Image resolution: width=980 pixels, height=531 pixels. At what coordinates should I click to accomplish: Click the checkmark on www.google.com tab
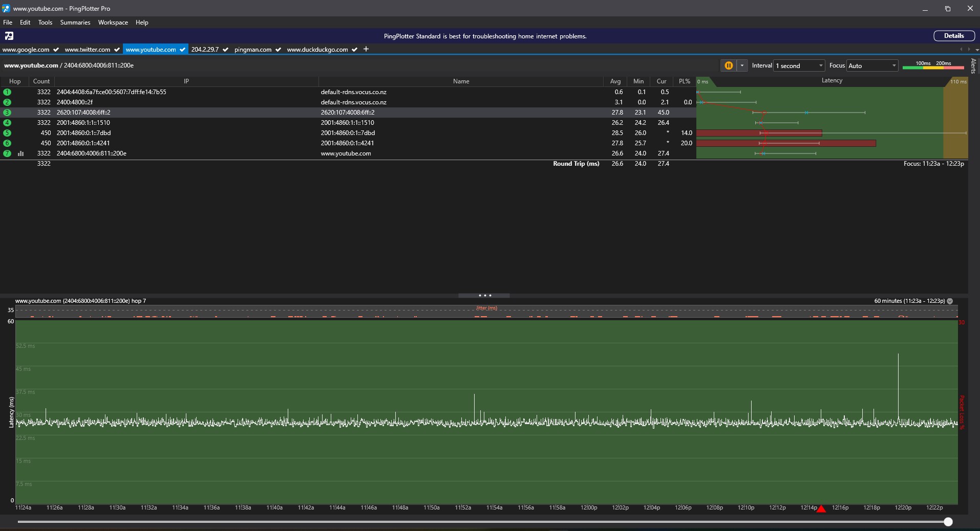click(x=56, y=50)
